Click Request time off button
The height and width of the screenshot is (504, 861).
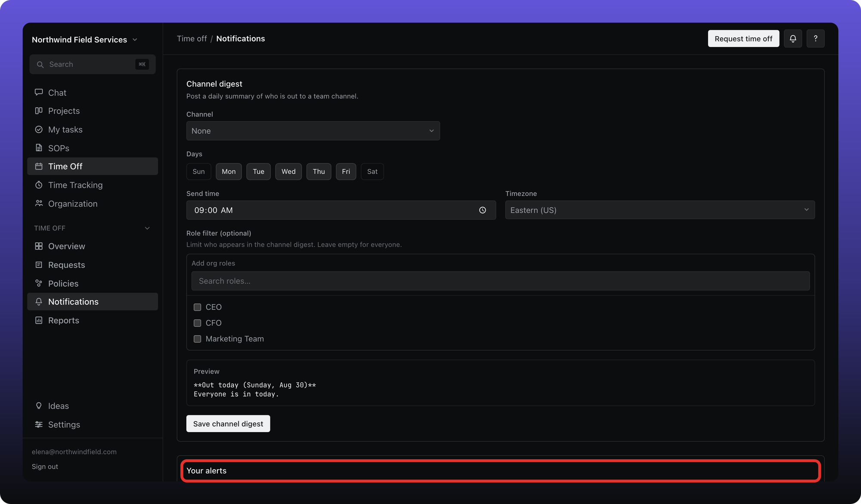tap(743, 39)
